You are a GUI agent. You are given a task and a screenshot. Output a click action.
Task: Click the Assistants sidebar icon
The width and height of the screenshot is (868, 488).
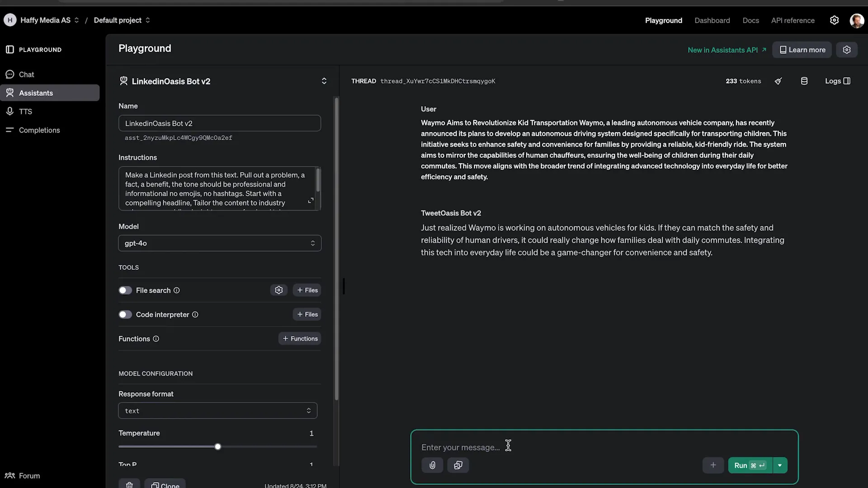[x=10, y=93]
